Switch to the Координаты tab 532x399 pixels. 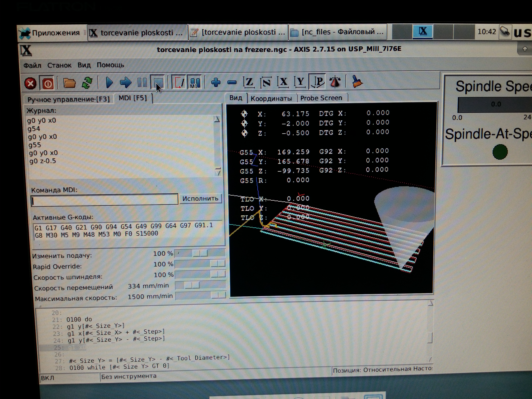click(271, 98)
